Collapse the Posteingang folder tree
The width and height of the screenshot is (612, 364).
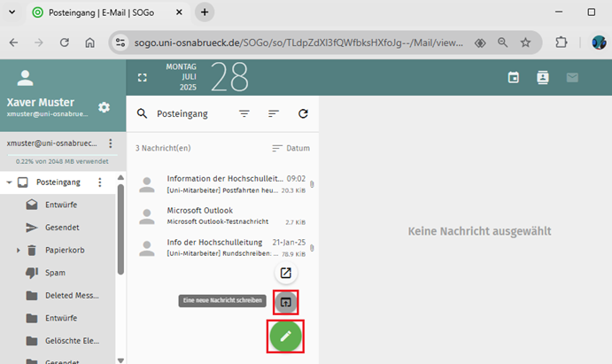pyautogui.click(x=9, y=182)
